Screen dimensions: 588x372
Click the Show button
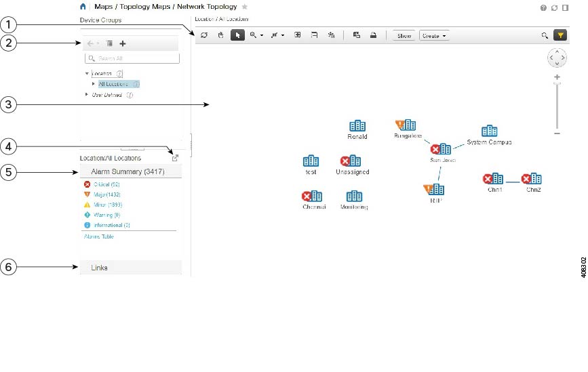pyautogui.click(x=404, y=36)
